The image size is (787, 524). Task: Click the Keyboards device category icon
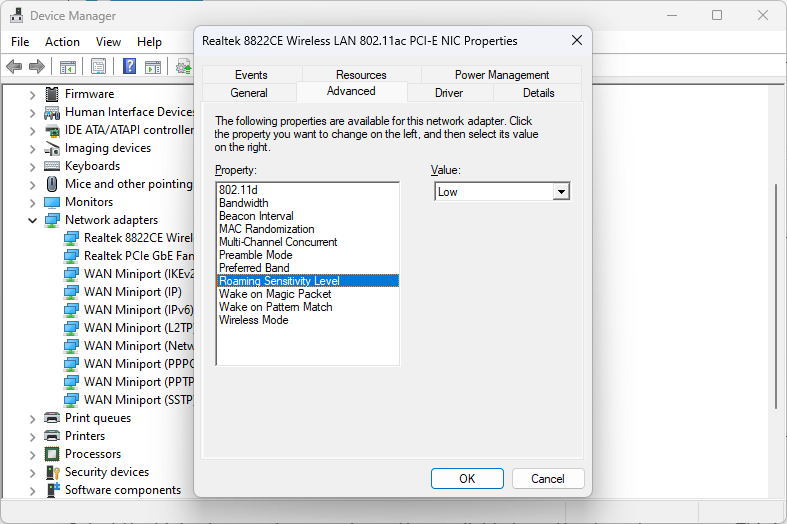point(52,166)
